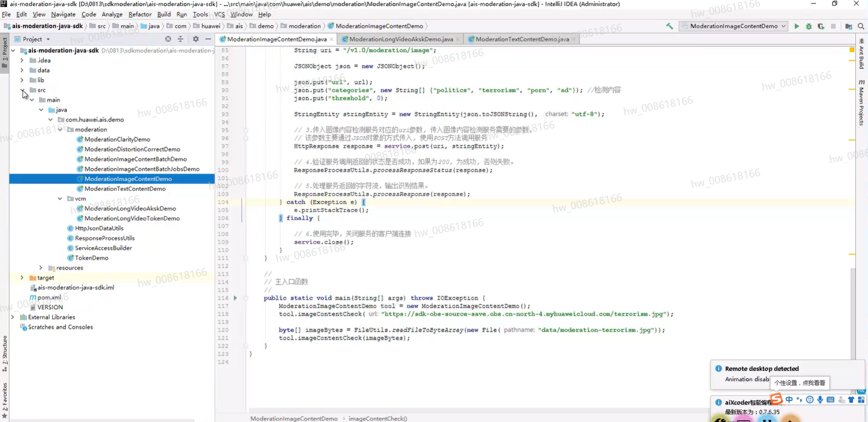Click the Sogou tooltip 个性设置，点我看看
The width and height of the screenshot is (868, 422).
(x=800, y=383)
